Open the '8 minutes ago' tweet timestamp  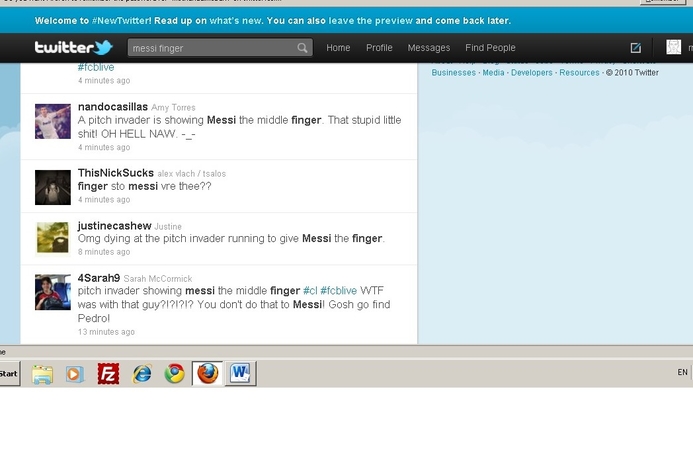(x=104, y=252)
